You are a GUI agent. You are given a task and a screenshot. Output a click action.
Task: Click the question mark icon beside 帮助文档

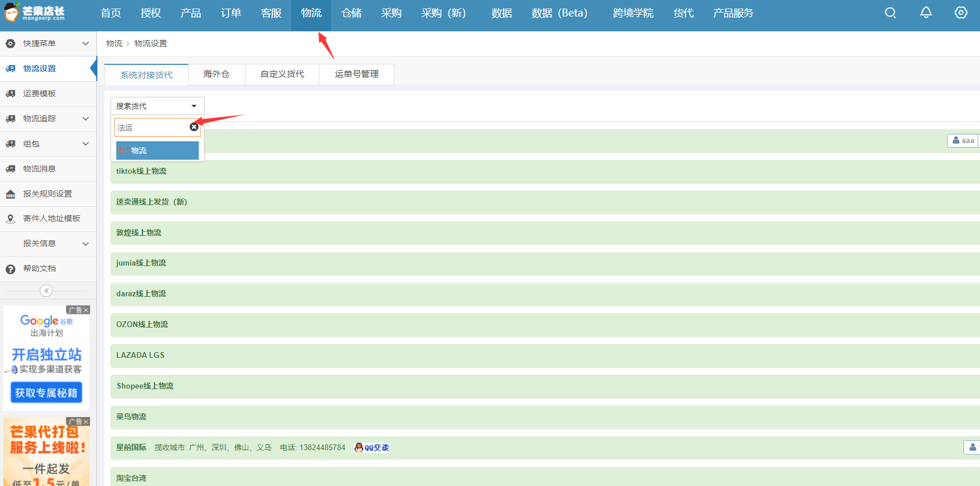click(10, 269)
